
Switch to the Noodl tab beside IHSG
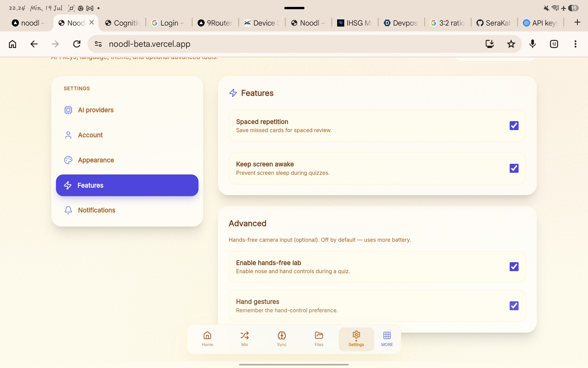coord(308,23)
